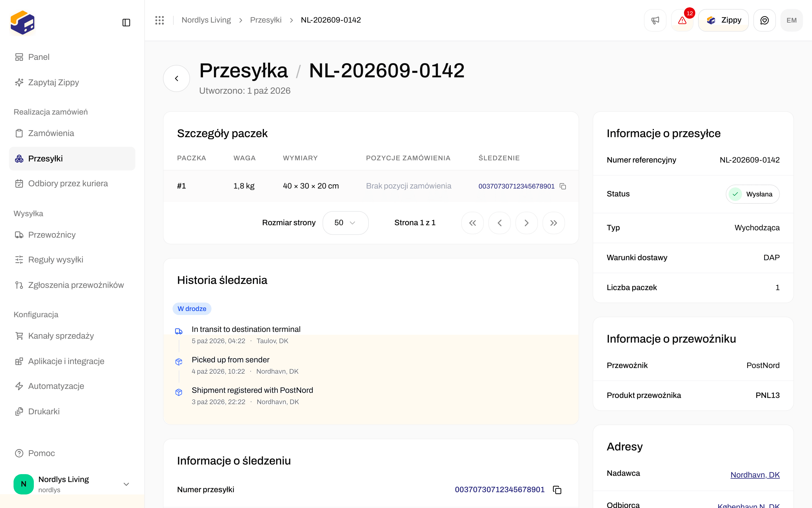
Task: Click the Picked up from sender icon
Action: 179,362
